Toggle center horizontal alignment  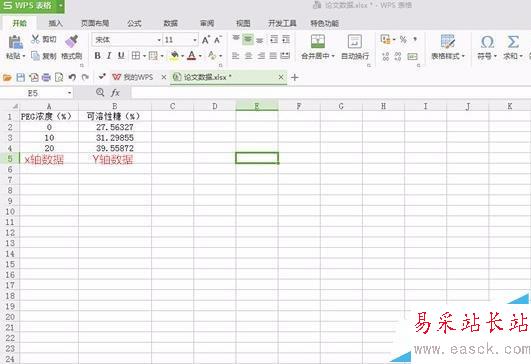(x=249, y=56)
